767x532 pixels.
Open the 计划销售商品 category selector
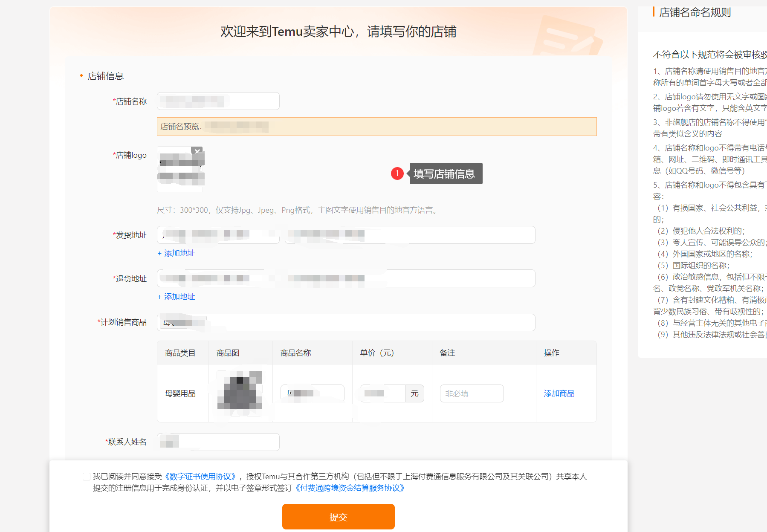346,322
